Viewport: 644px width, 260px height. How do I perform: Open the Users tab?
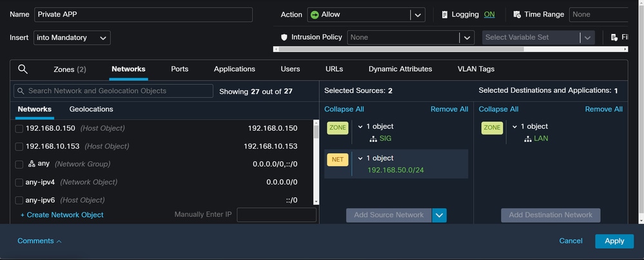tap(290, 69)
